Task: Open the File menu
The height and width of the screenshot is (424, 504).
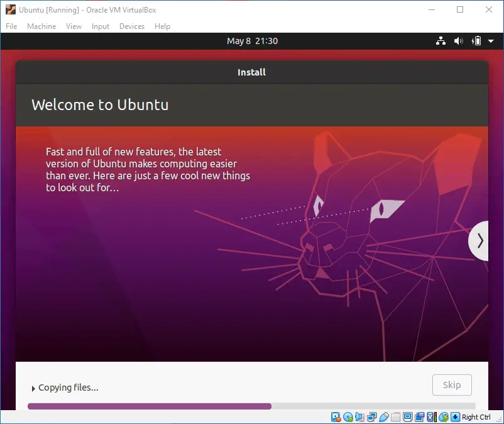Action: [11, 26]
